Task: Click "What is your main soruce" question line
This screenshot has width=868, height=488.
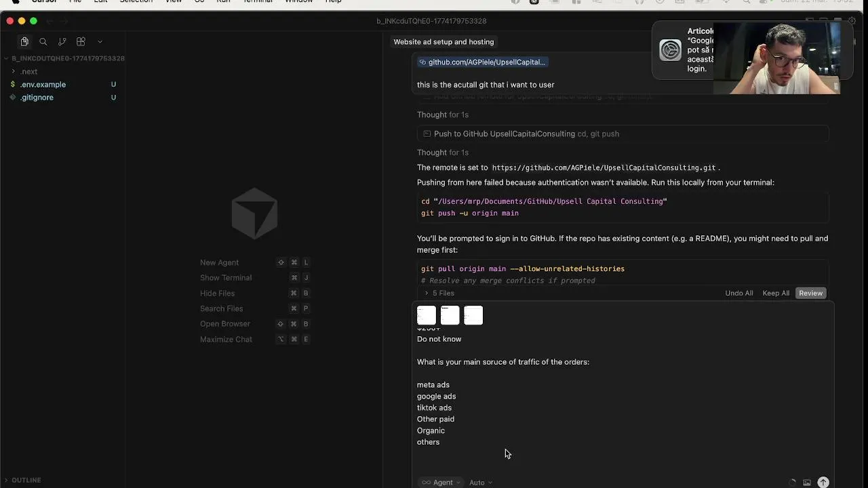Action: (503, 362)
